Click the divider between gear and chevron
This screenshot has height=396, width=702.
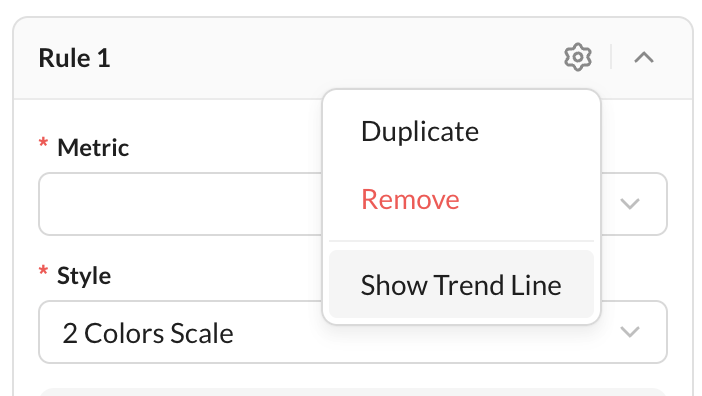pos(611,57)
